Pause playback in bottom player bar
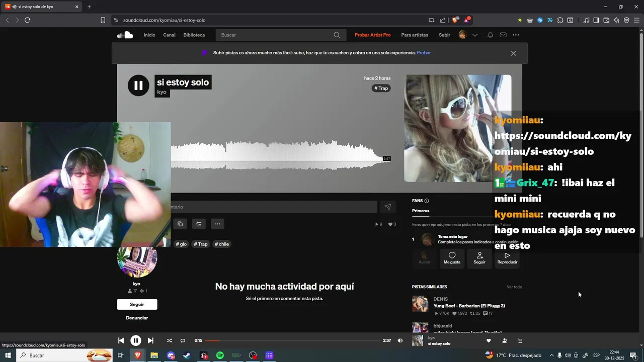The image size is (644, 362). [136, 340]
